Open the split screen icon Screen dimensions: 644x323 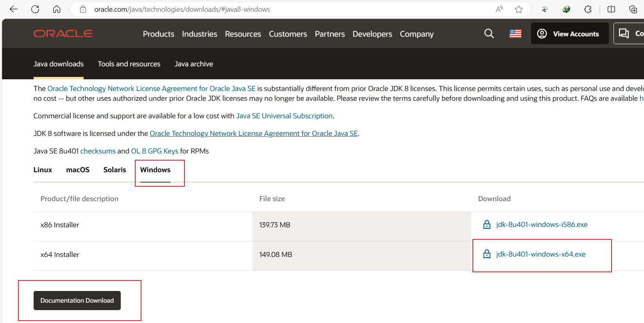612,9
